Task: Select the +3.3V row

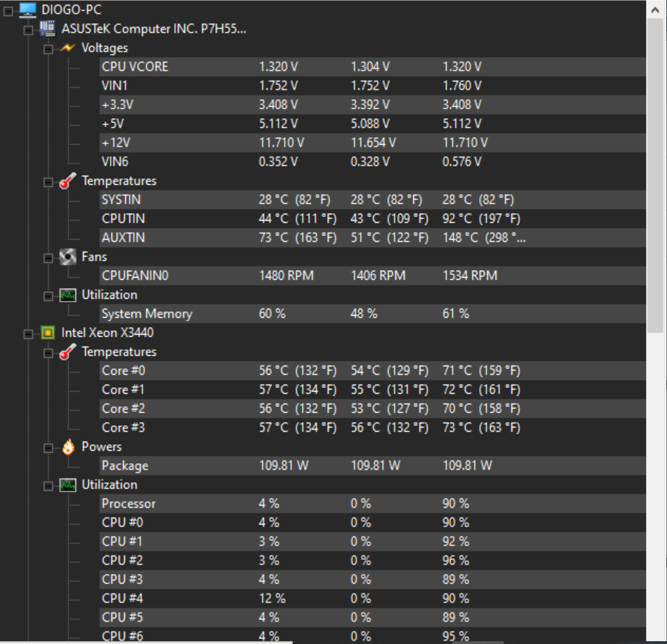Action: [x=373, y=105]
